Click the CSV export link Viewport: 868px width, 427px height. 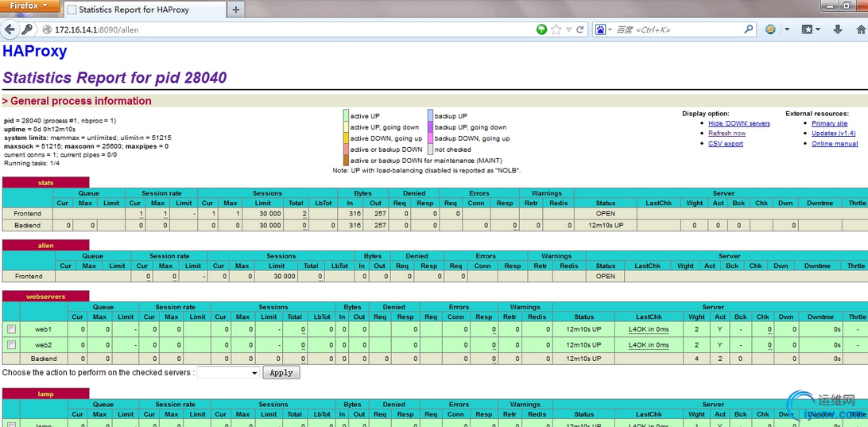726,143
